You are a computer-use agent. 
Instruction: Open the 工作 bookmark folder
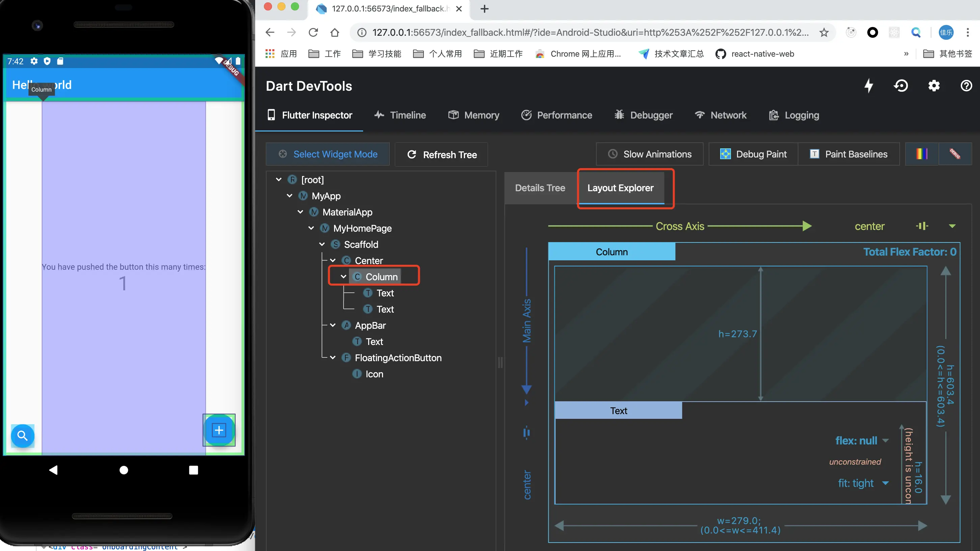(325, 54)
